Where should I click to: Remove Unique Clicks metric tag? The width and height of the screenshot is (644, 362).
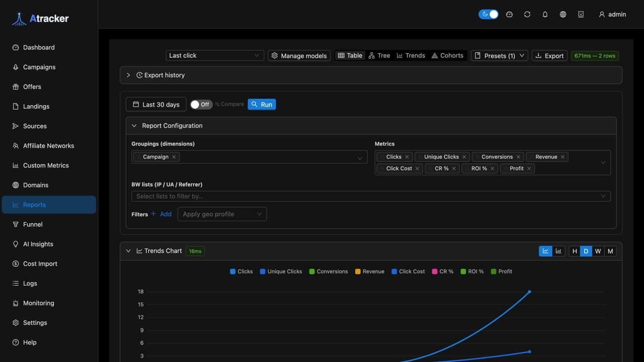pos(464,157)
